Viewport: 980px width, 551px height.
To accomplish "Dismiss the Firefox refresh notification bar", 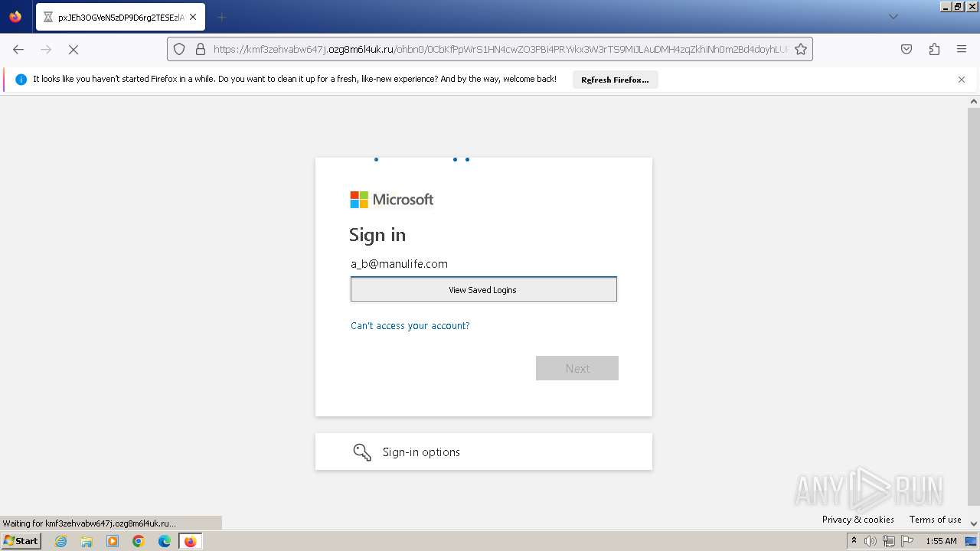I will (x=962, y=80).
